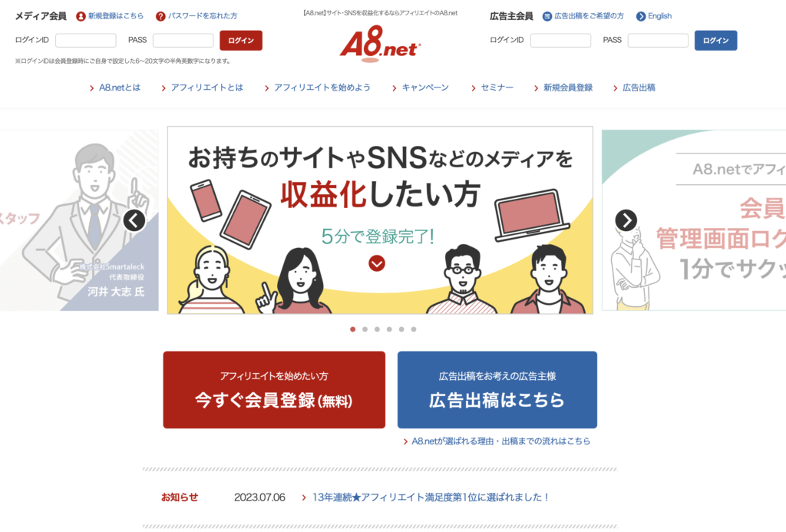
Task: Click the previous slide arrow on carousel
Action: [134, 220]
